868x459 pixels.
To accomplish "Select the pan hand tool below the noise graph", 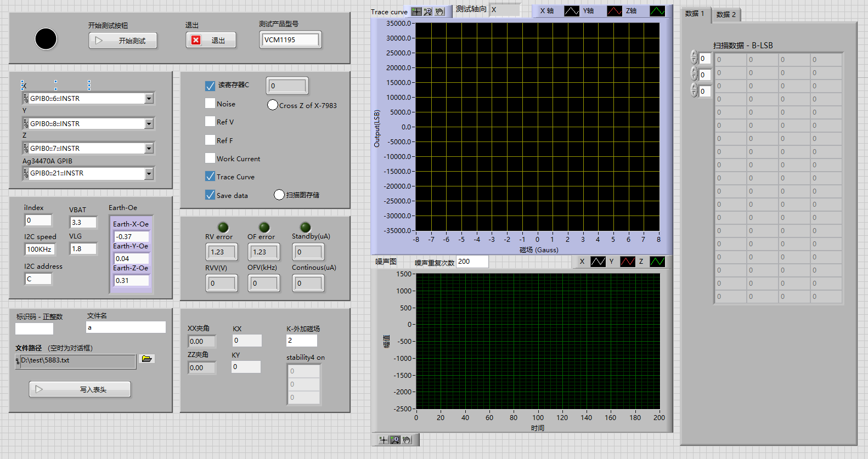I will 407,440.
